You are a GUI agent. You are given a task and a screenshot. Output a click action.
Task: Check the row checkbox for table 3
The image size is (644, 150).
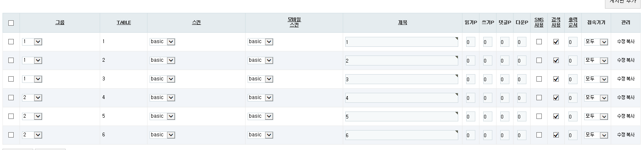pyautogui.click(x=11, y=79)
